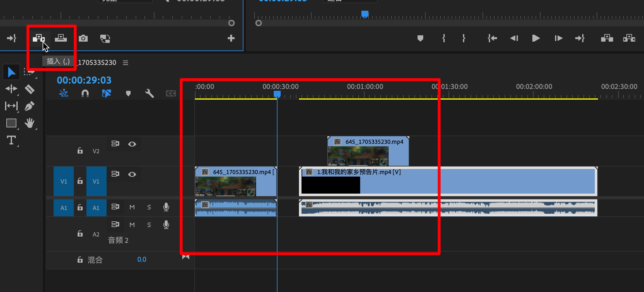
Task: Mark In point in Program monitor
Action: click(x=444, y=38)
